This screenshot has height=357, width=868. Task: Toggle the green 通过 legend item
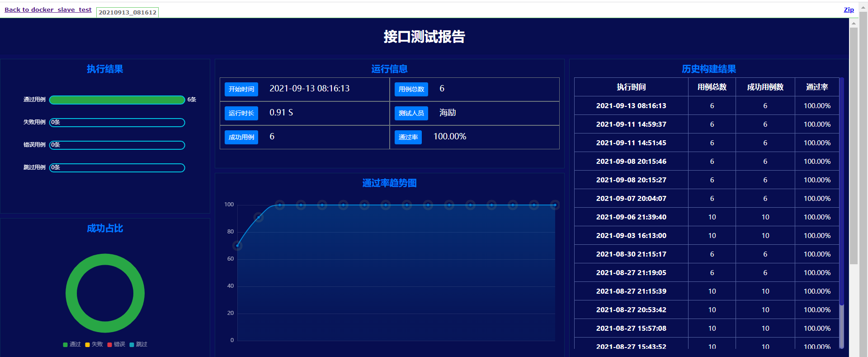[72, 344]
